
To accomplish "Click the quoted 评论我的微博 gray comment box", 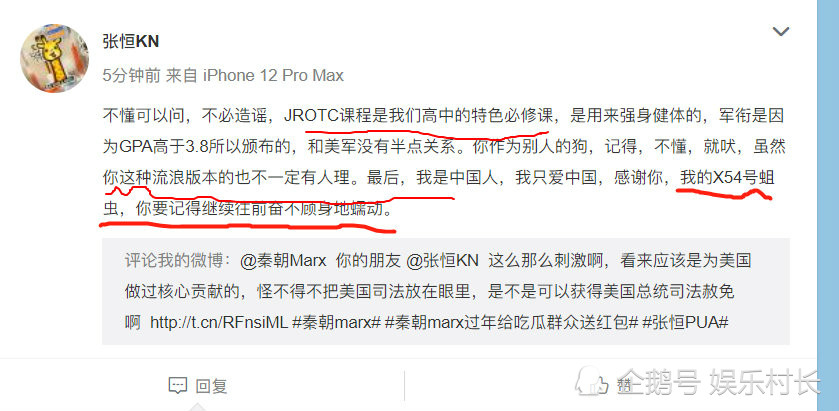I will (446, 291).
